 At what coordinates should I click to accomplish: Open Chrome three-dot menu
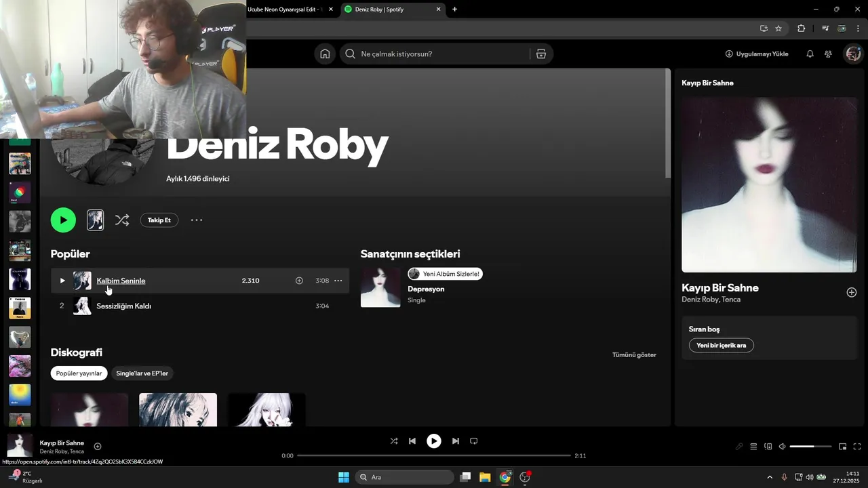point(858,28)
